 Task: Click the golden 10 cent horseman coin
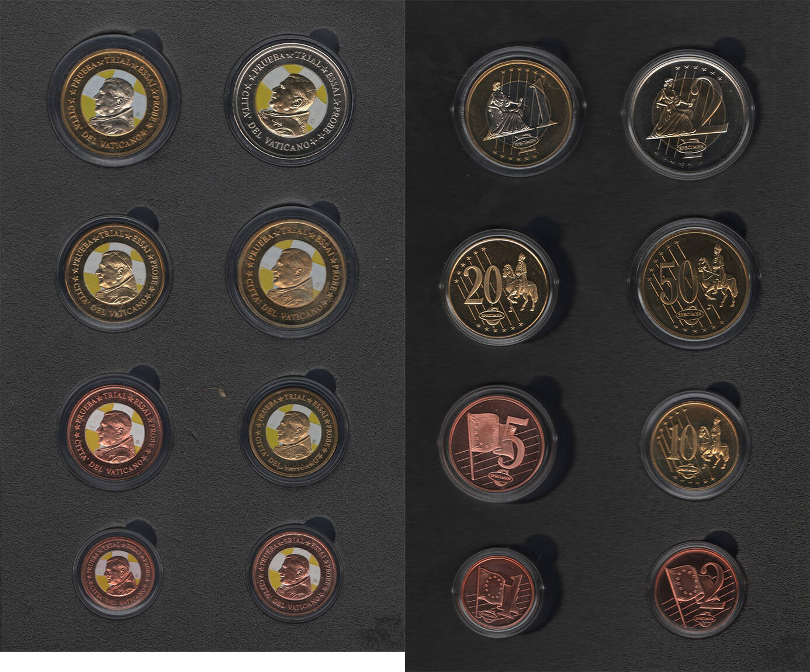point(695,444)
